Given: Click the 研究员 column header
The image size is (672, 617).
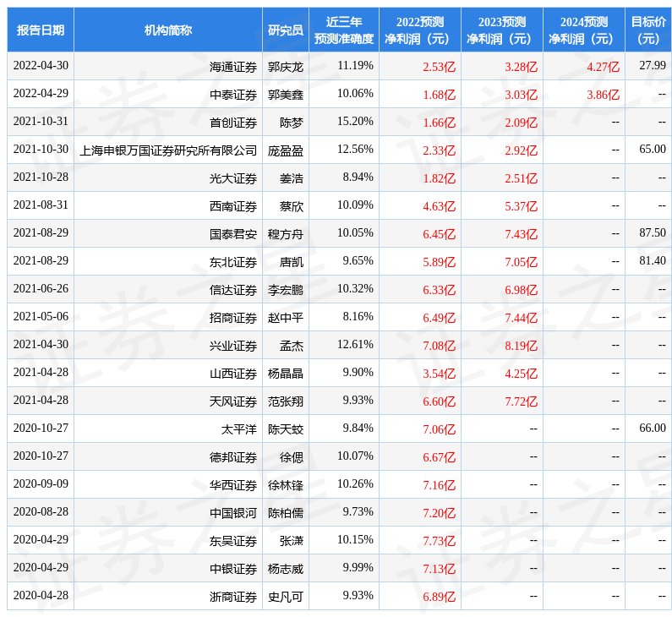Looking at the screenshot, I should (285, 30).
